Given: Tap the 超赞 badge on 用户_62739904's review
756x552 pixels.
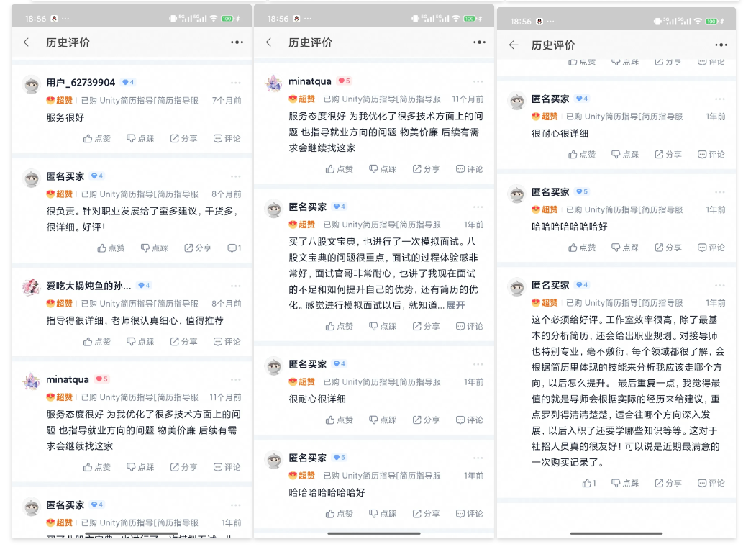Looking at the screenshot, I should point(60,101).
